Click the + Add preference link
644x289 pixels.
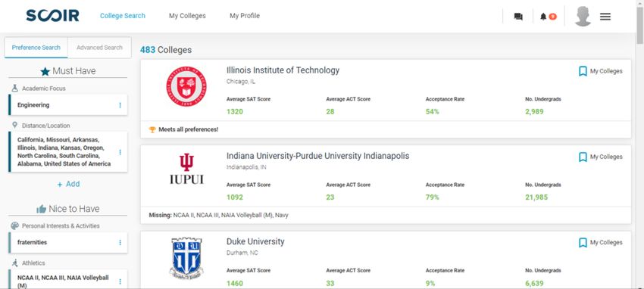click(x=68, y=184)
